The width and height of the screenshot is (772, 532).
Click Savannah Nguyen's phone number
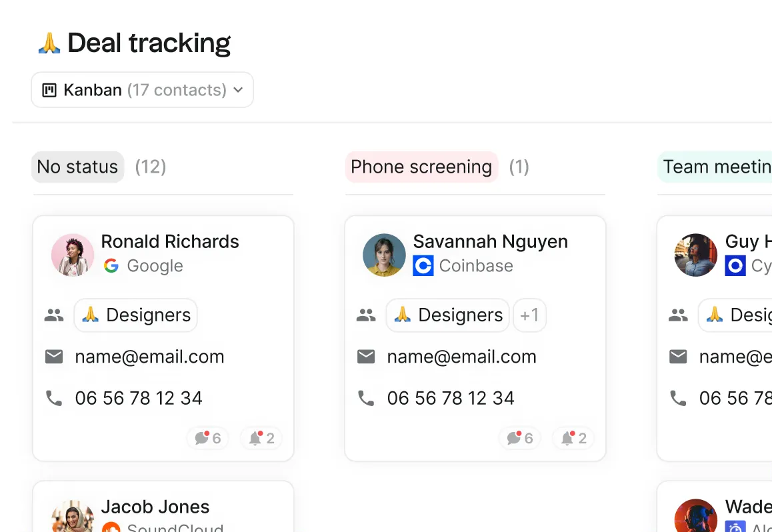click(451, 397)
